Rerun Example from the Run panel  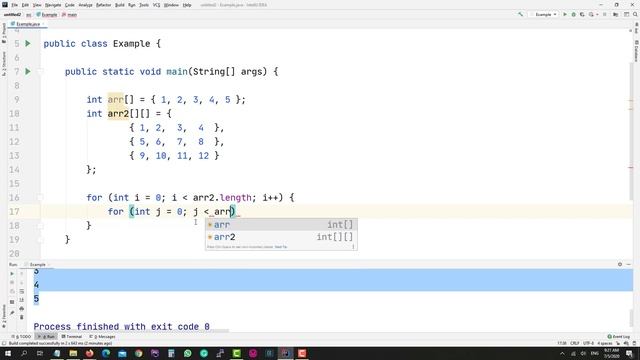[x=12, y=273]
